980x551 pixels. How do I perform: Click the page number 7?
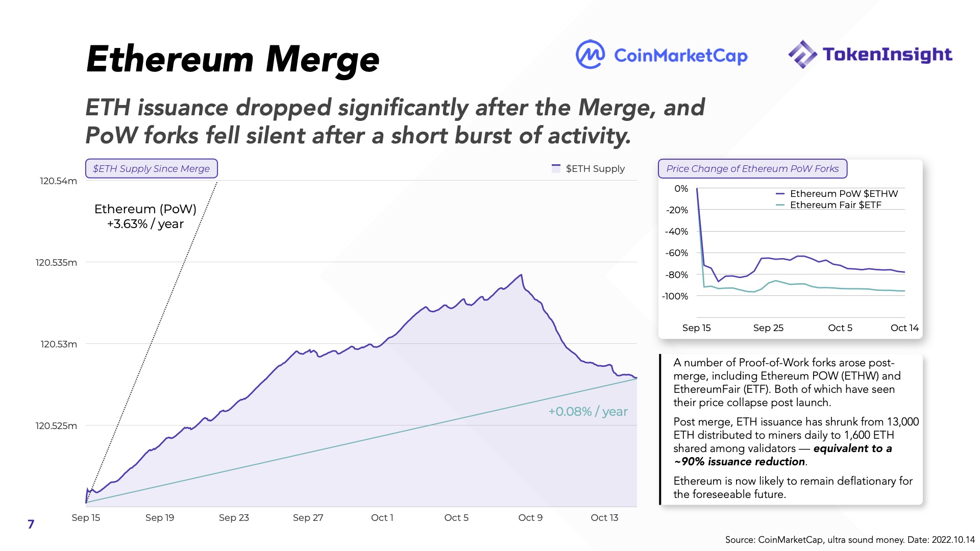click(31, 524)
